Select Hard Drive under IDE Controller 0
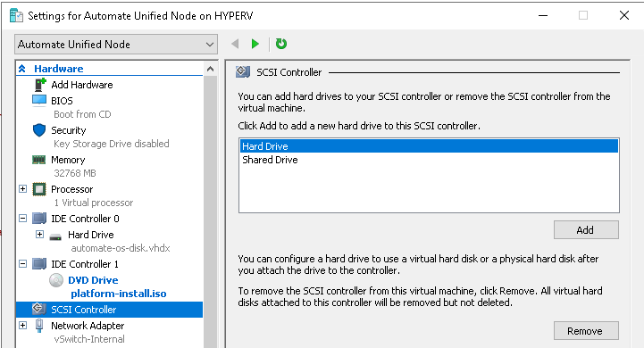 tap(91, 235)
